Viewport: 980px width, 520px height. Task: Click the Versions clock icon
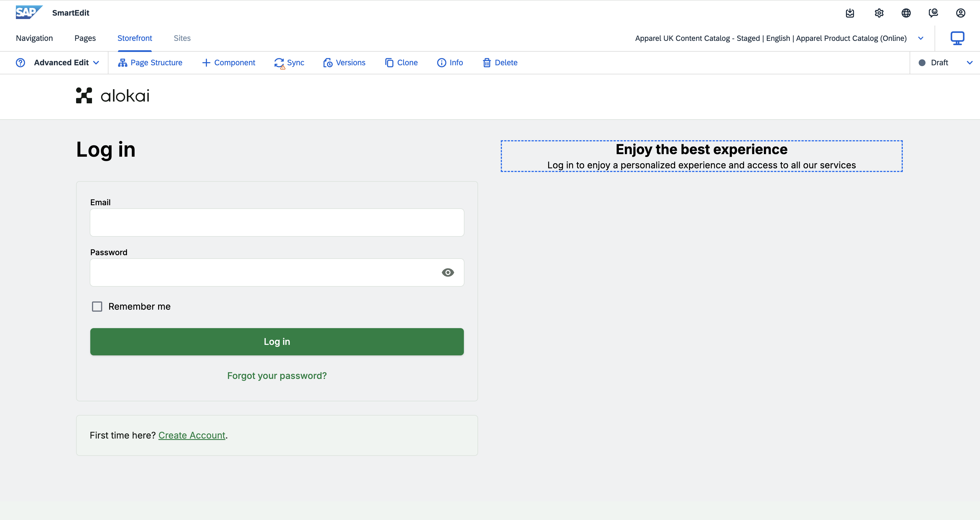(x=328, y=63)
